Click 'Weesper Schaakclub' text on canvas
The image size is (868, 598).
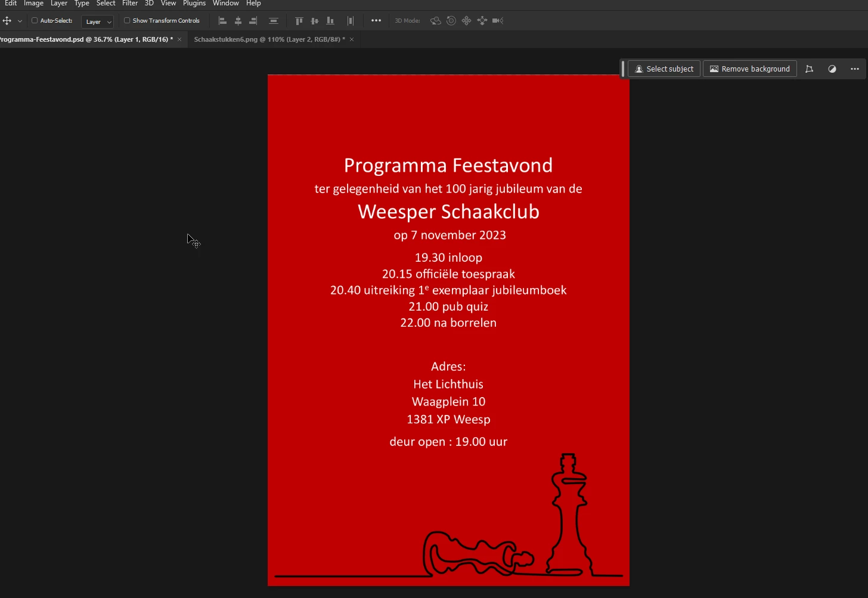pos(448,212)
